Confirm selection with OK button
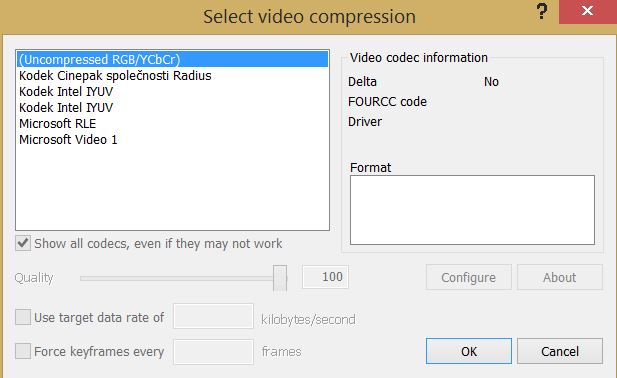The height and width of the screenshot is (378, 617). [469, 351]
